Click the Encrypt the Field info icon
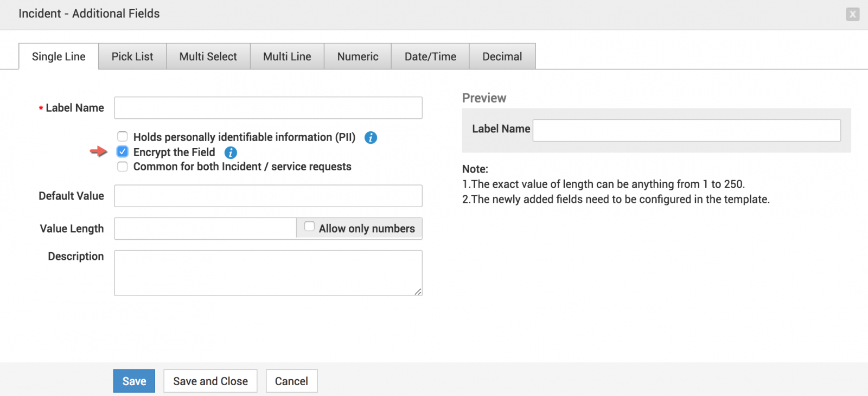The width and height of the screenshot is (868, 396). 231,153
